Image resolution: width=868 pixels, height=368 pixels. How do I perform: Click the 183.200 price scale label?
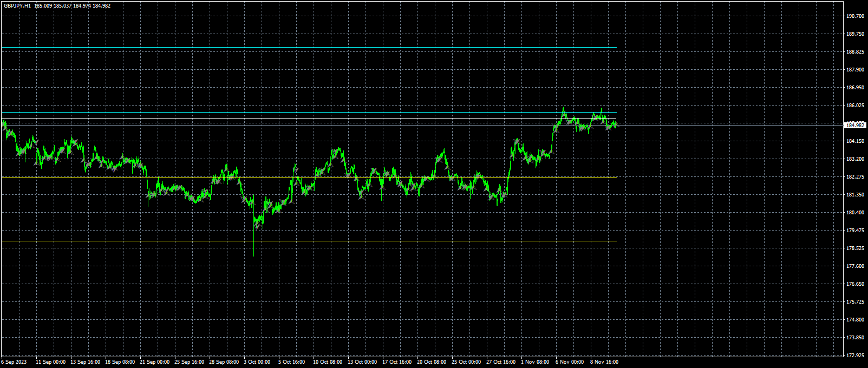pyautogui.click(x=855, y=159)
